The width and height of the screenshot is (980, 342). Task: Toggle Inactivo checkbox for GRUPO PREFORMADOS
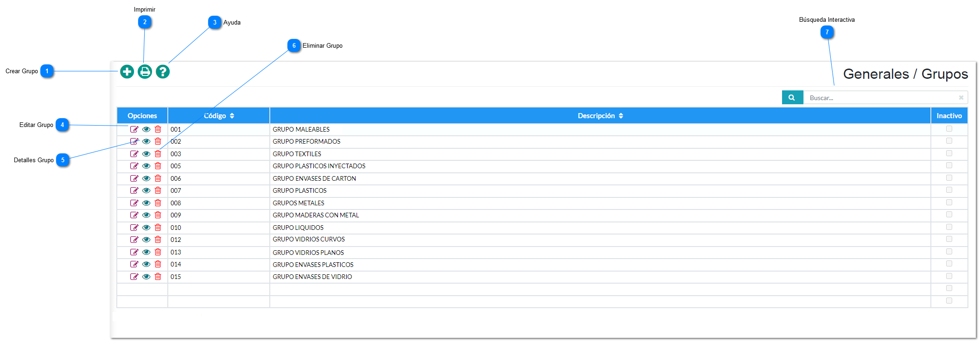[x=949, y=141]
